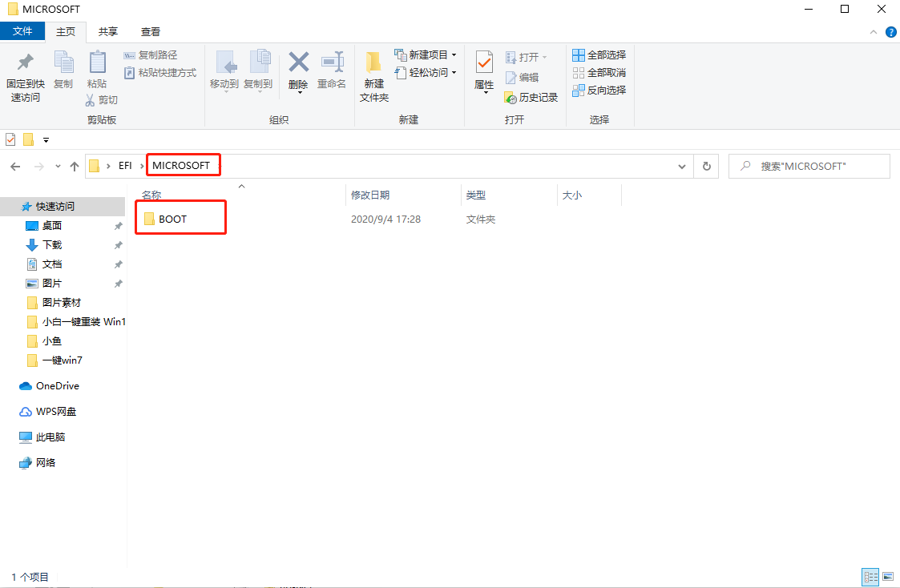The width and height of the screenshot is (900, 588).
Task: Open the 移动到 (Move to) menu
Action: (x=224, y=71)
